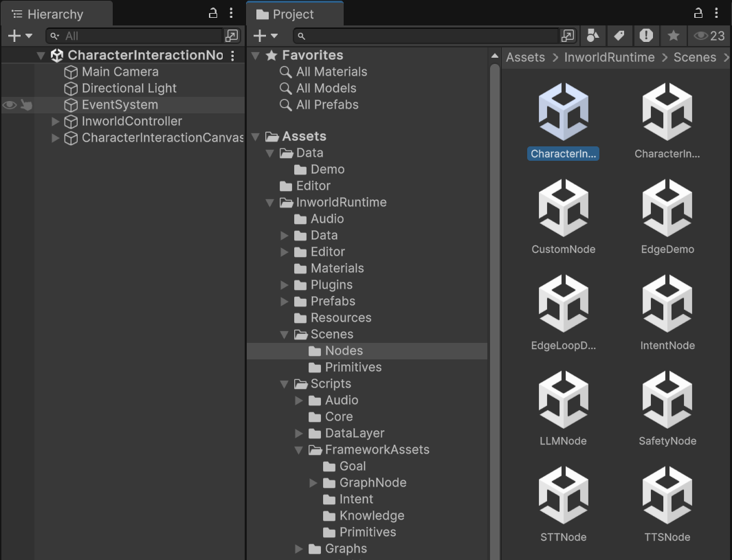This screenshot has height=560, width=732.
Task: Open the Resources folder
Action: pyautogui.click(x=341, y=318)
